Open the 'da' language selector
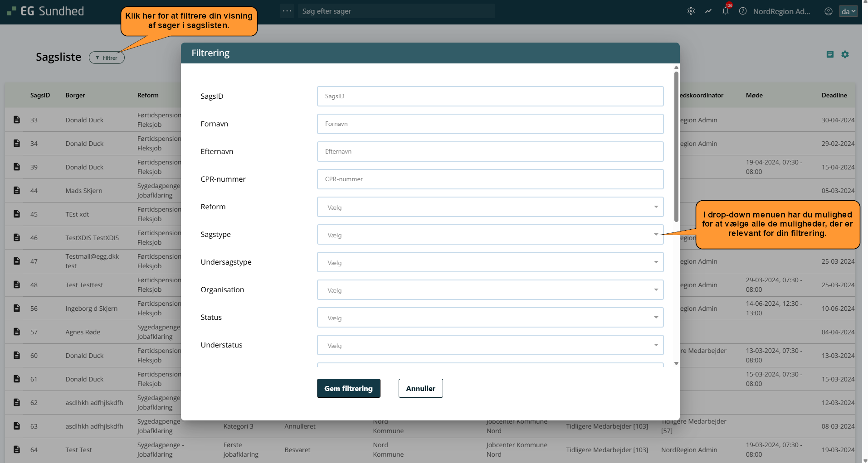This screenshot has height=463, width=868. [848, 11]
